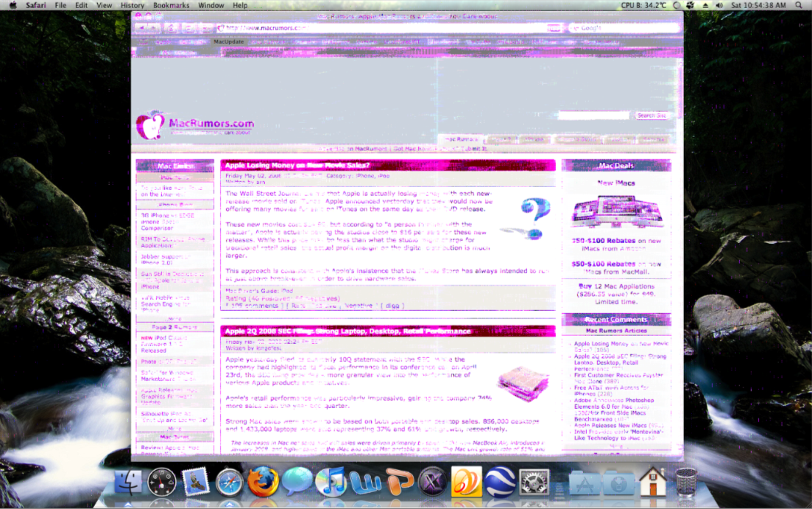
Task: Open System Preferences from the Dock
Action: point(534,482)
